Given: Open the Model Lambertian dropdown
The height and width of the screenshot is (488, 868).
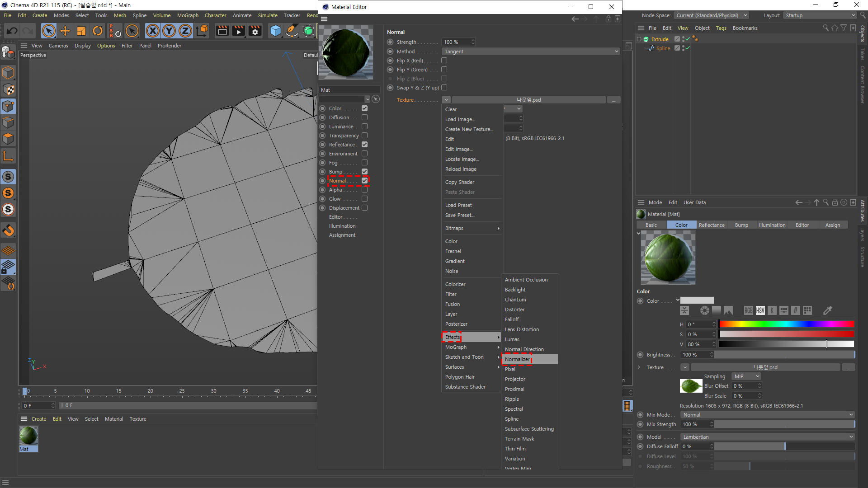Looking at the screenshot, I should click(767, 437).
